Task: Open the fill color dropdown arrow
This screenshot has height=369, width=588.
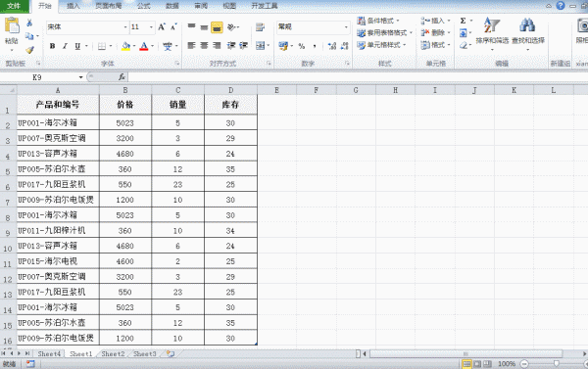Action: coord(134,46)
